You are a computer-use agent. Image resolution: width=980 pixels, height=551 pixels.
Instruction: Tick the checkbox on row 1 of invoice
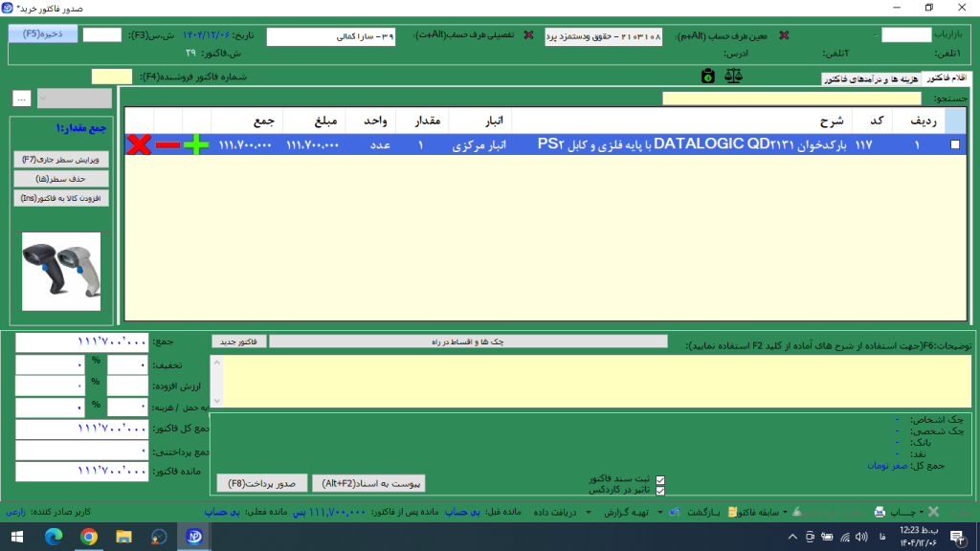click(x=954, y=144)
